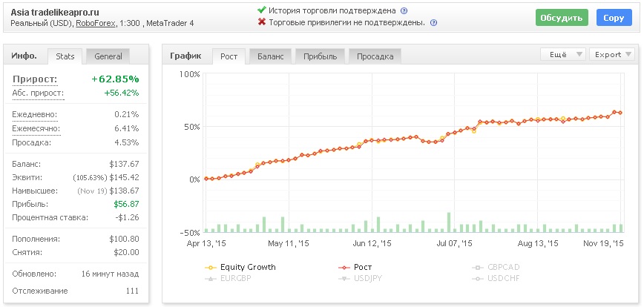Click the Apr 13, '15 axis date
Viewport: 644px width, 307px height.
206,243
